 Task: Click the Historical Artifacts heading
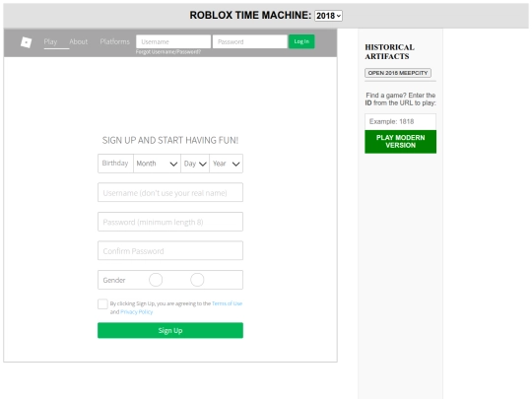pos(389,51)
